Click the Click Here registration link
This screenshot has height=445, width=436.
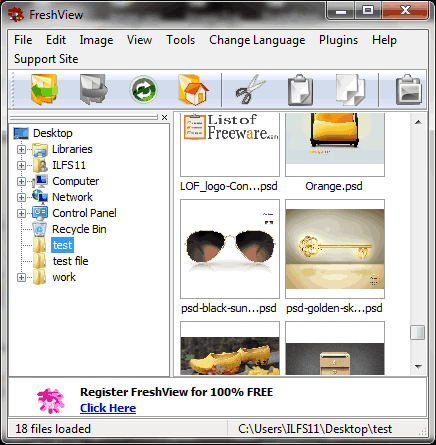point(108,408)
